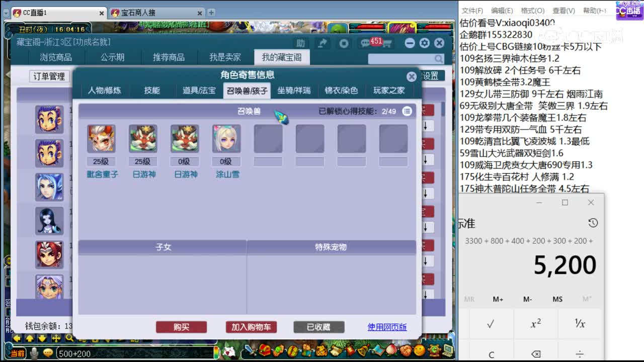The width and height of the screenshot is (644, 362).
Task: Click the 购买 purchase button
Action: point(182,327)
